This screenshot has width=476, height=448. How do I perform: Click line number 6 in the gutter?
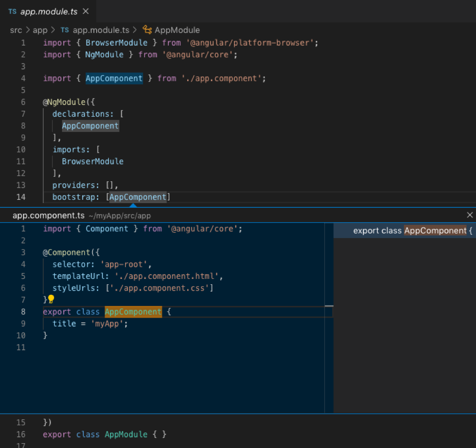pos(23,102)
